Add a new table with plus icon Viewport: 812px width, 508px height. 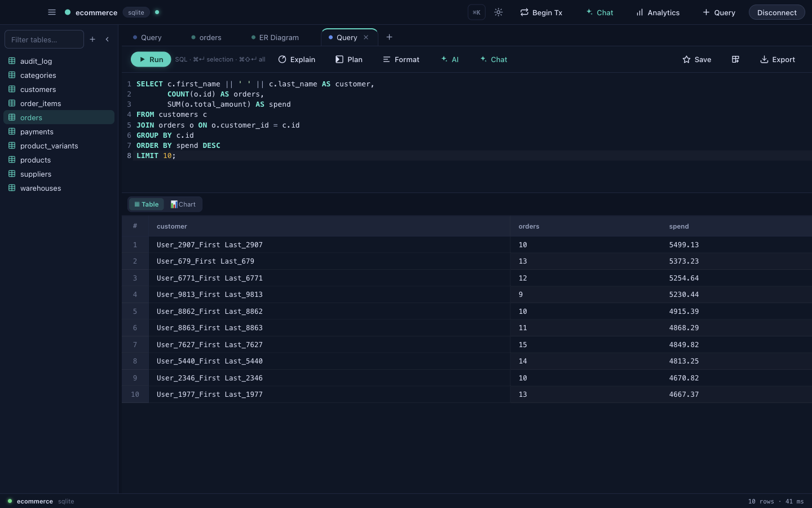[x=92, y=40]
